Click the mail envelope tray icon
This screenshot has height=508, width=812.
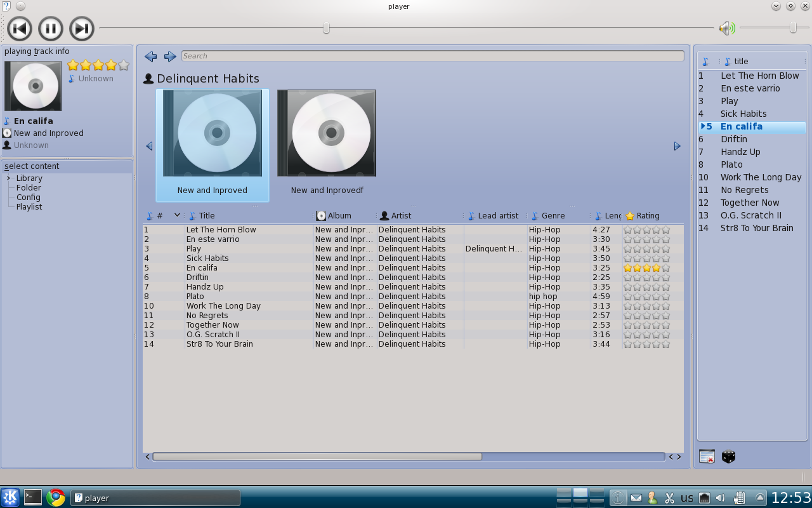click(x=636, y=498)
